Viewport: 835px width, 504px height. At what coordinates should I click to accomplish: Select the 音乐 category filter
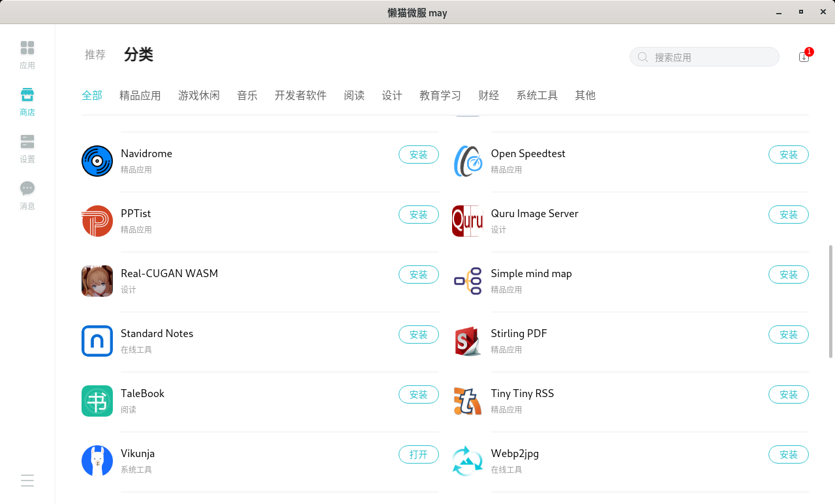click(247, 95)
